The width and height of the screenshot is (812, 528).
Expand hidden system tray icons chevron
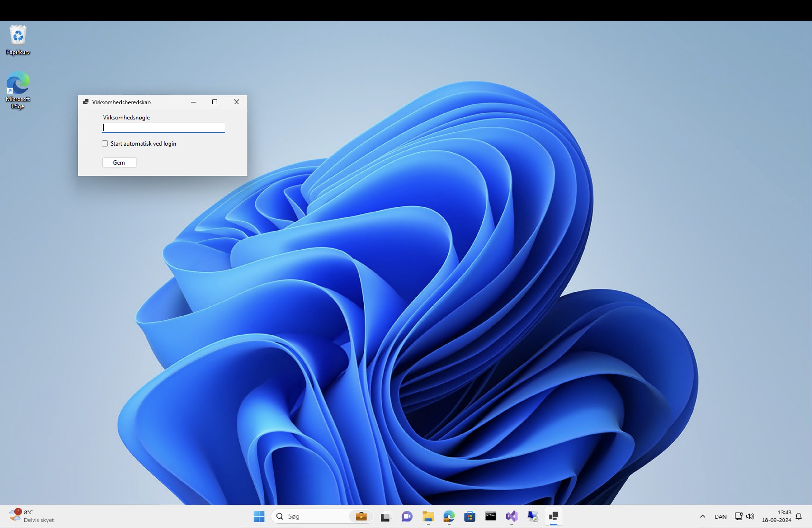(x=703, y=516)
